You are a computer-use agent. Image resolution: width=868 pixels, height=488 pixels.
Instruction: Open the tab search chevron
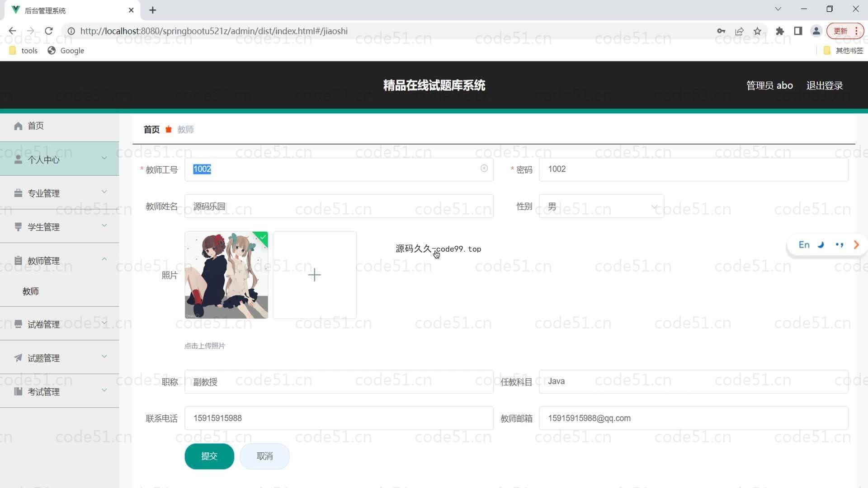coord(778,9)
